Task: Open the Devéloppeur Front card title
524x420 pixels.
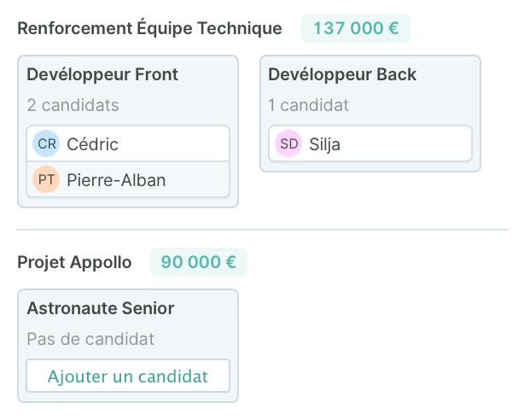Action: click(102, 74)
